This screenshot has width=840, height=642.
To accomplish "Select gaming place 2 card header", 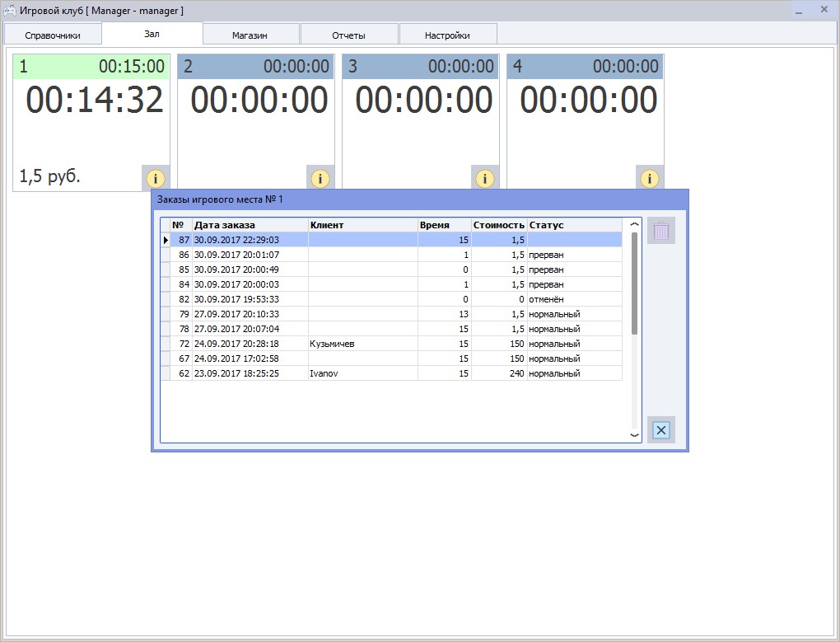I will tap(255, 67).
